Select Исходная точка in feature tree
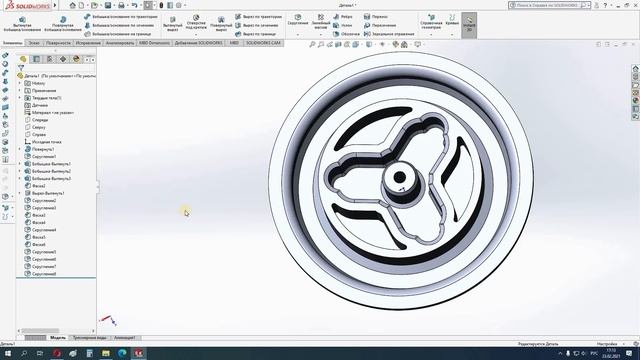Screen dimensions: 640x360 (x=43, y=142)
